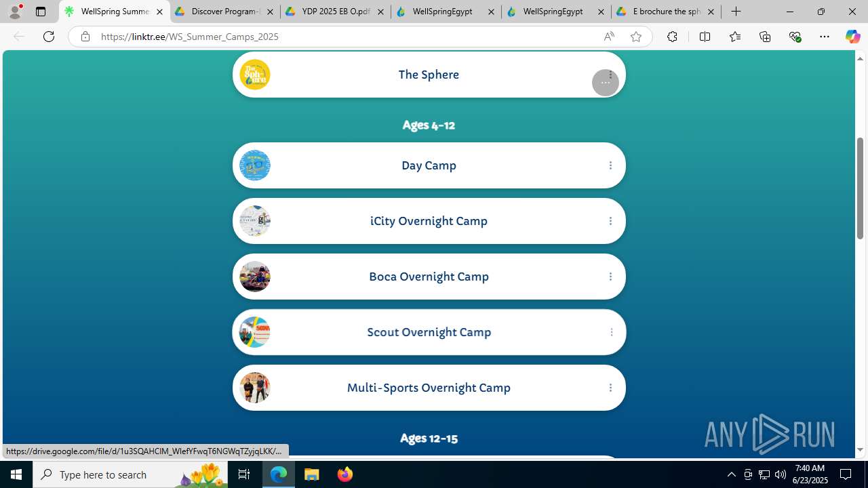
Task: Open share menu for Boca Overnight Camp
Action: coord(610,277)
